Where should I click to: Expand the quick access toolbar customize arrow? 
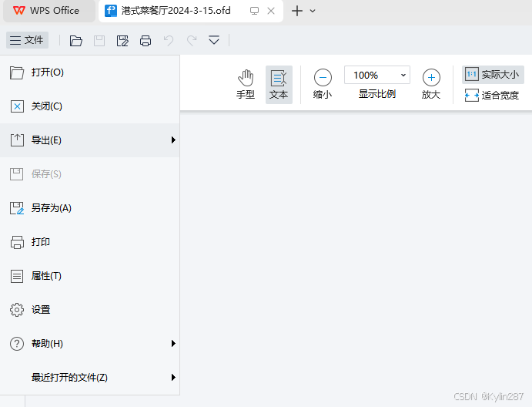tap(214, 40)
